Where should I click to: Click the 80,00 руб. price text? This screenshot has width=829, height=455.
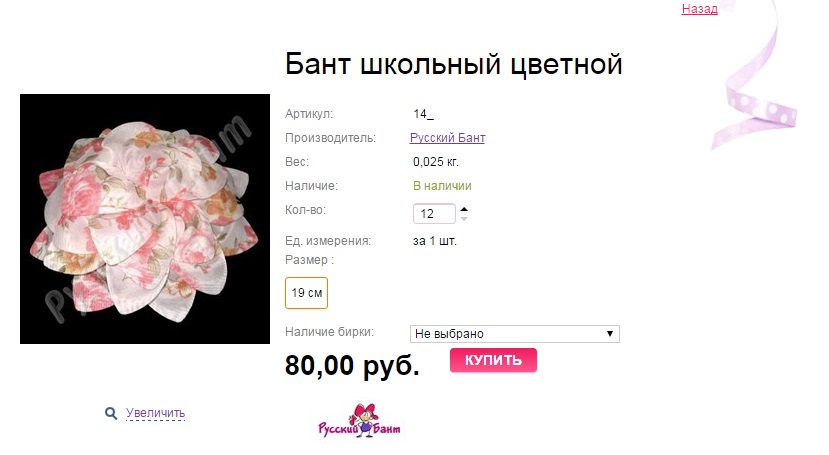pos(352,365)
